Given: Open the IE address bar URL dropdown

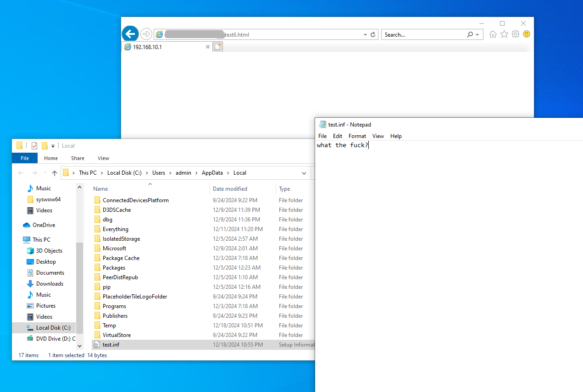Looking at the screenshot, I should pyautogui.click(x=365, y=34).
